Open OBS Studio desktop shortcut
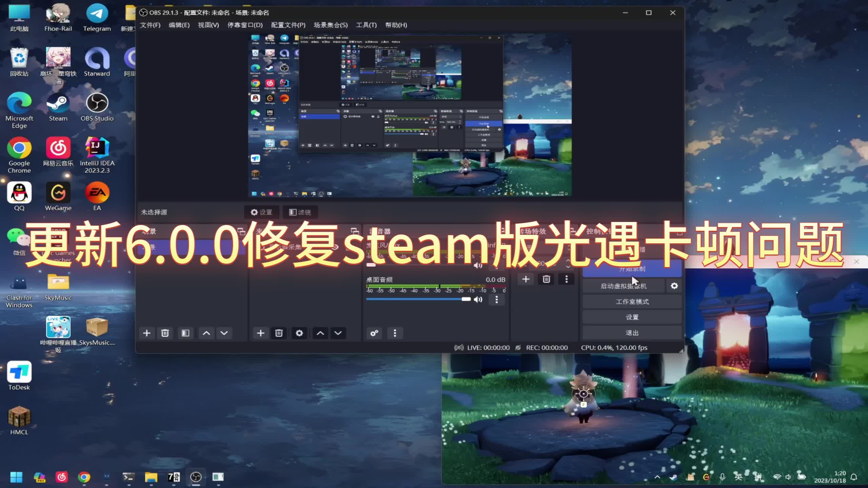 coord(97,107)
